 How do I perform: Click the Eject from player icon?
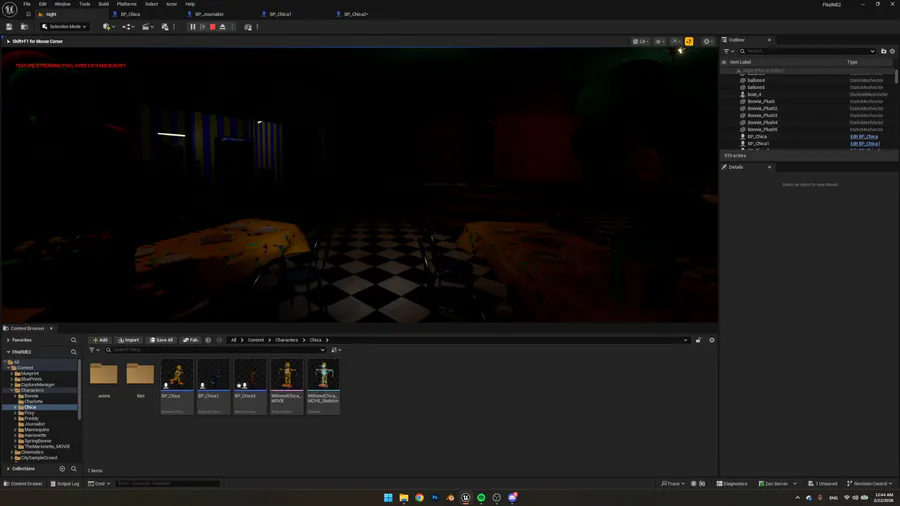pos(223,26)
